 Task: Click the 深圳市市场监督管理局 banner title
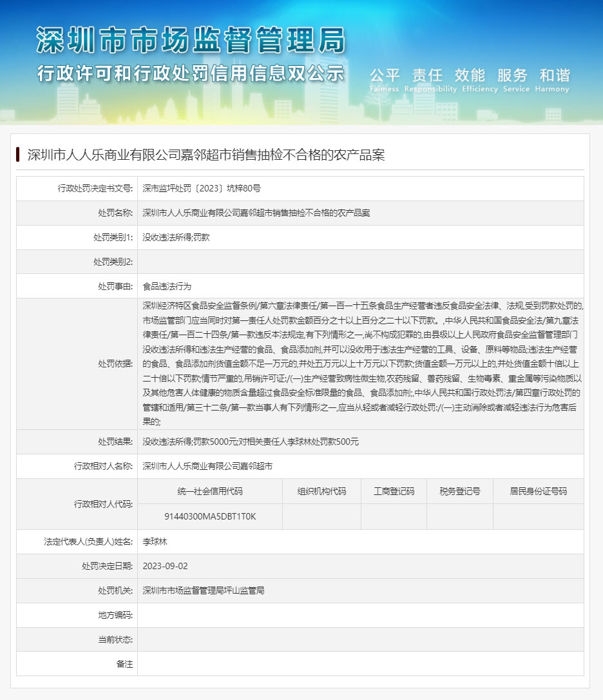(191, 40)
